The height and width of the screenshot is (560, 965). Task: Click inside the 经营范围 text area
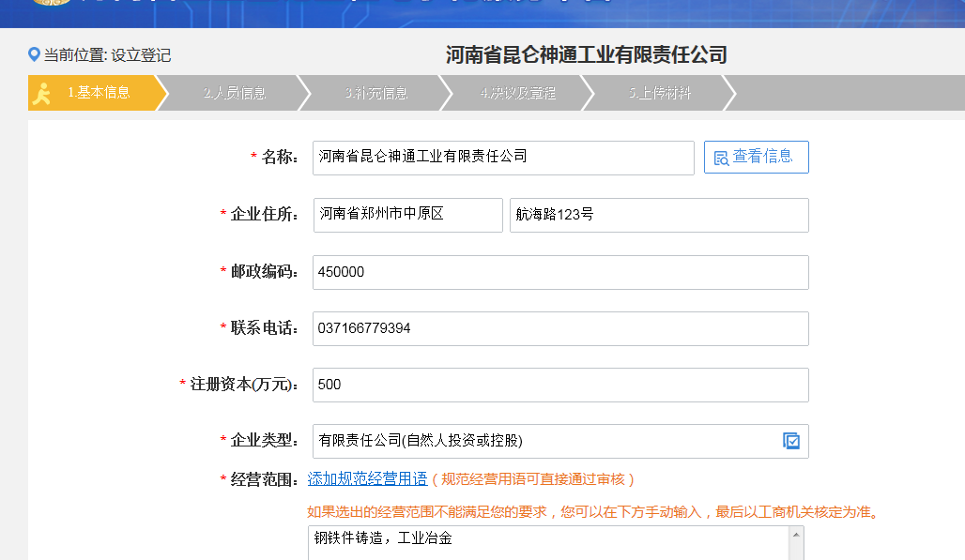coord(544,542)
